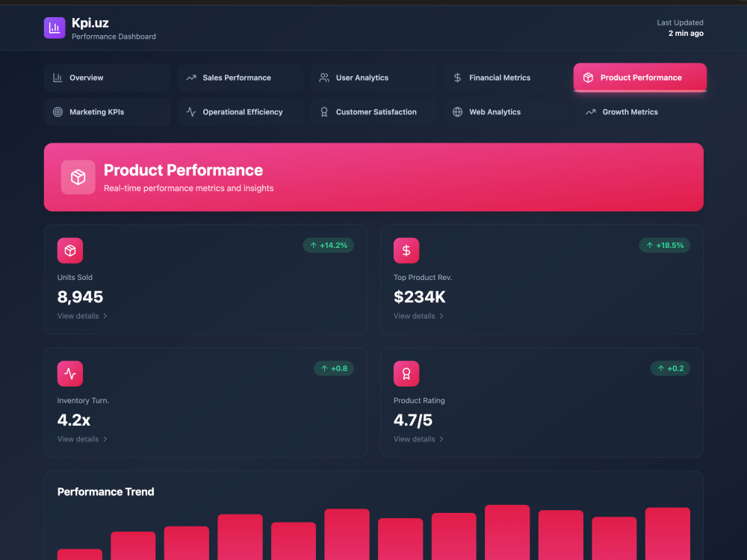Viewport: 747px width, 560px height.
Task: Click the Product Performance banner cube icon
Action: (x=78, y=177)
